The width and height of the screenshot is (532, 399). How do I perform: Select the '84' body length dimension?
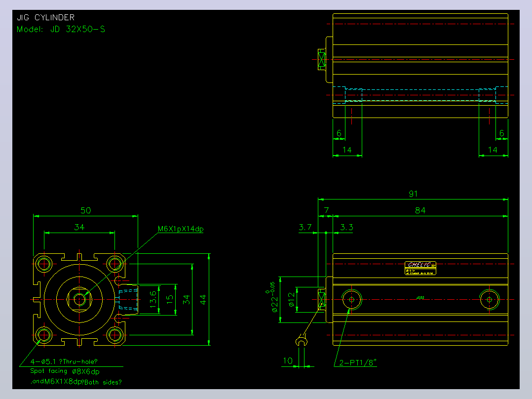[420, 210]
